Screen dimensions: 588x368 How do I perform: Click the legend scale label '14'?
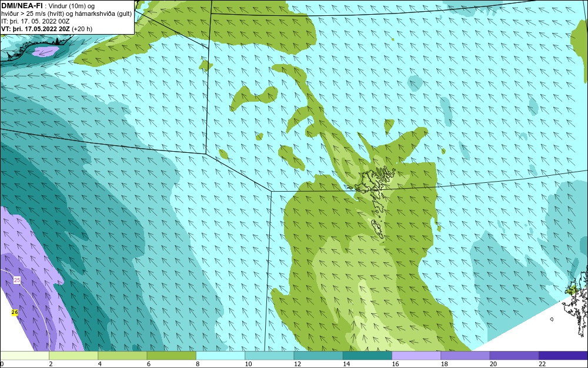pyautogui.click(x=346, y=364)
